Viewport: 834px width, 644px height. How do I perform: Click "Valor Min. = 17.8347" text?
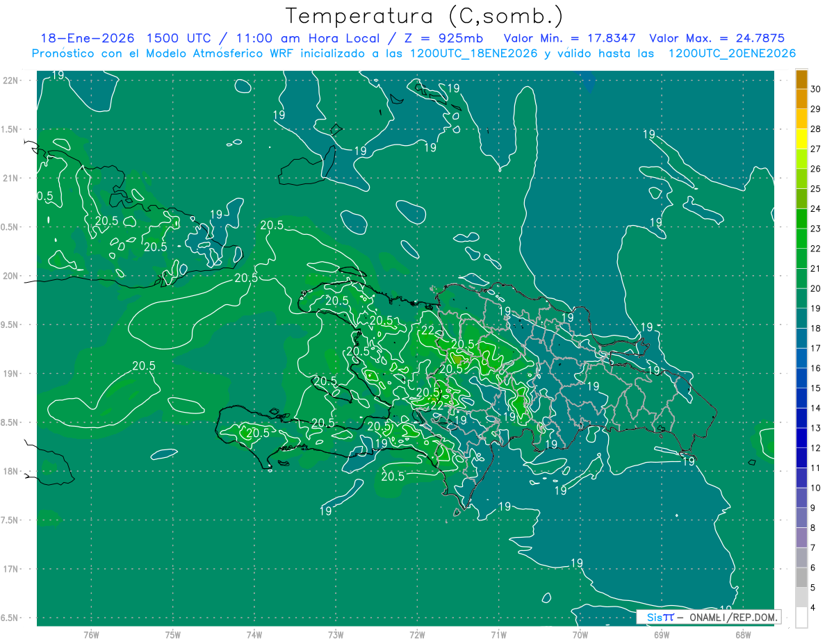(x=569, y=38)
